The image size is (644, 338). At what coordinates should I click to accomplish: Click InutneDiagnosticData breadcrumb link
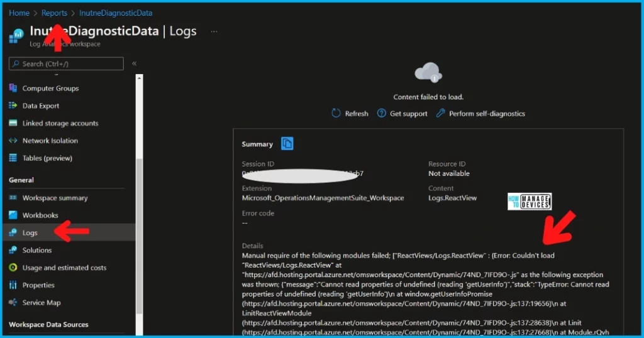pos(116,13)
